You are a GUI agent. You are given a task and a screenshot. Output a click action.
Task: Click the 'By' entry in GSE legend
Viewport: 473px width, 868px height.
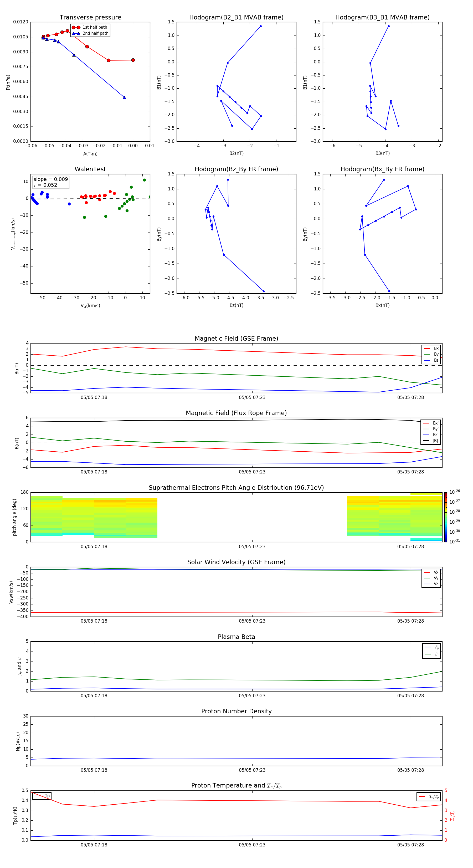[x=431, y=354]
